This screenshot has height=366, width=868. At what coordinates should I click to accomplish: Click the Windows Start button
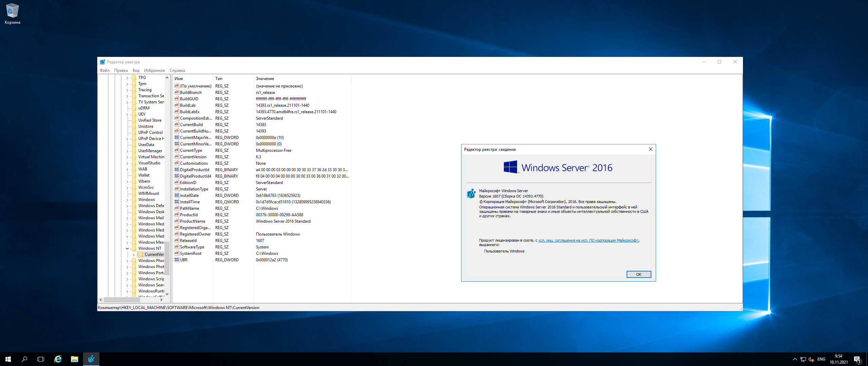pyautogui.click(x=8, y=359)
